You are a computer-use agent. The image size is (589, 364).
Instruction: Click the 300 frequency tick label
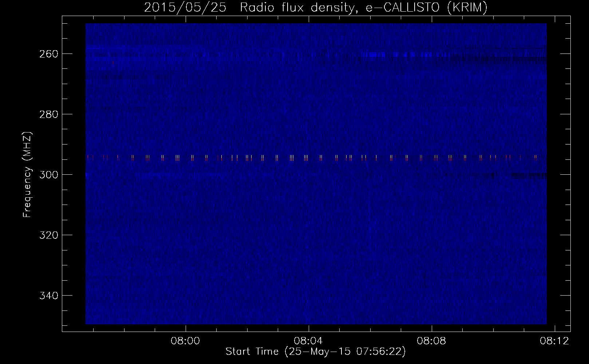coord(49,175)
